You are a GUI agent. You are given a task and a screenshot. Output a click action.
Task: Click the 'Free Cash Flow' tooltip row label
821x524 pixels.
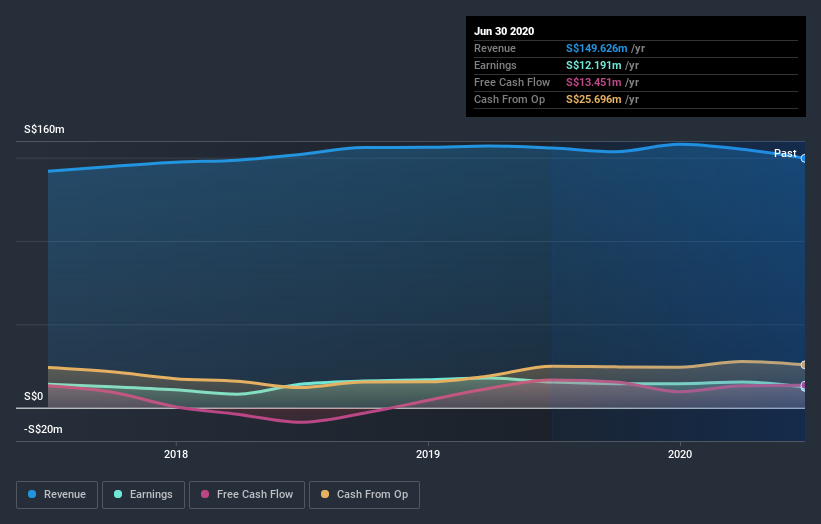[512, 82]
